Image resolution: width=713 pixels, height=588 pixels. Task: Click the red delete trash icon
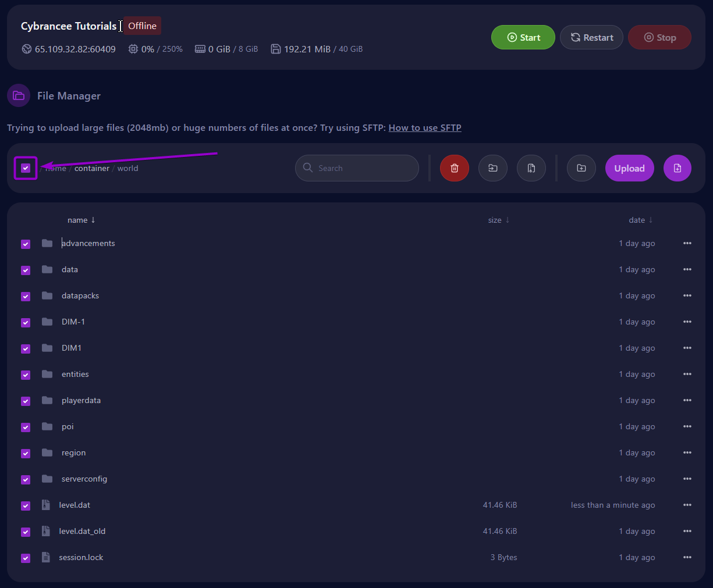(x=455, y=168)
